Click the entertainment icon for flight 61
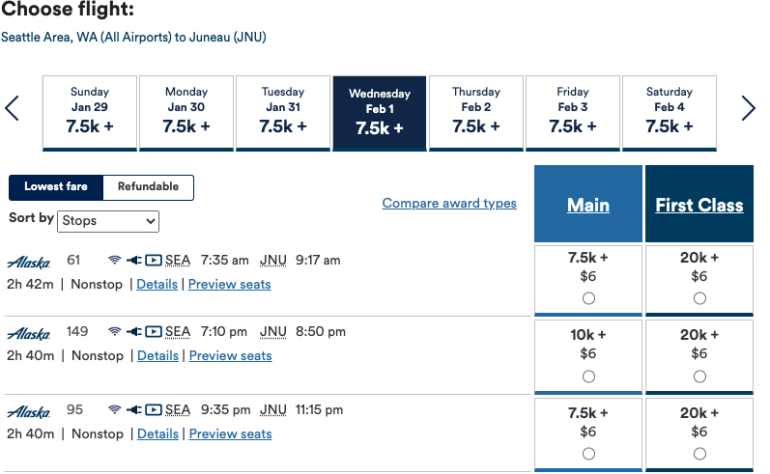 153,260
